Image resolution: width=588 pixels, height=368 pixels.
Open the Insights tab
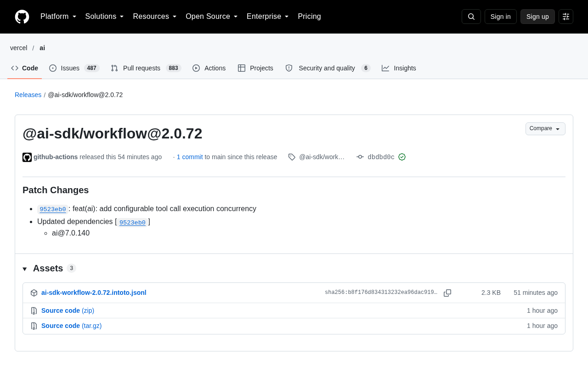(399, 68)
